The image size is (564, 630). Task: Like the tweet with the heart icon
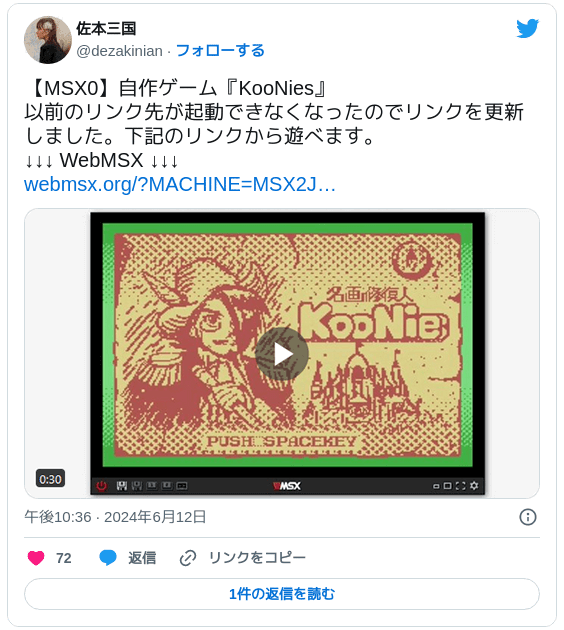point(36,558)
